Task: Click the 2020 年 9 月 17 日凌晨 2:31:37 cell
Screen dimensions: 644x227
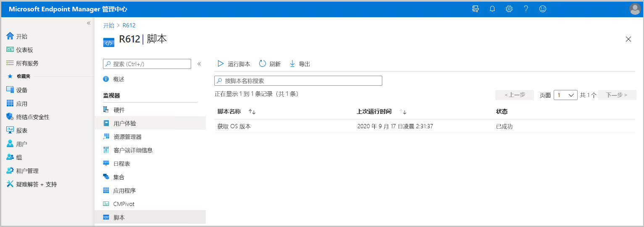Action: [x=395, y=126]
